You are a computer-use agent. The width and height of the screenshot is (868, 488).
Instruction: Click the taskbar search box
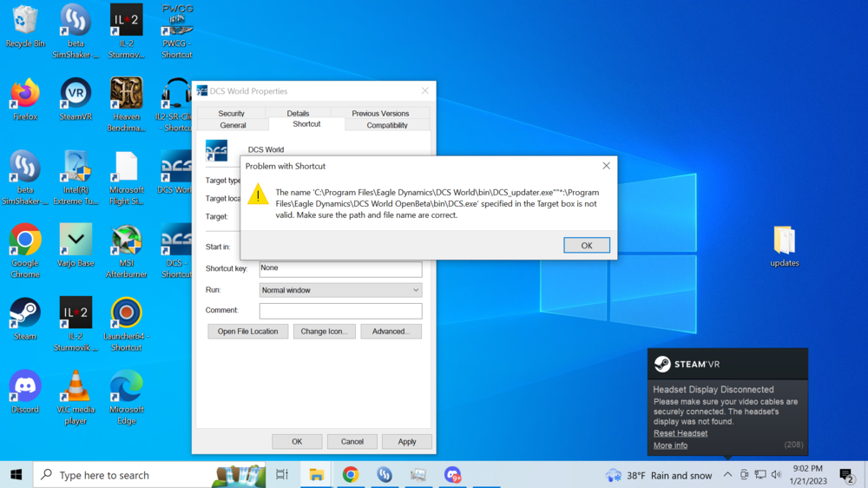149,475
